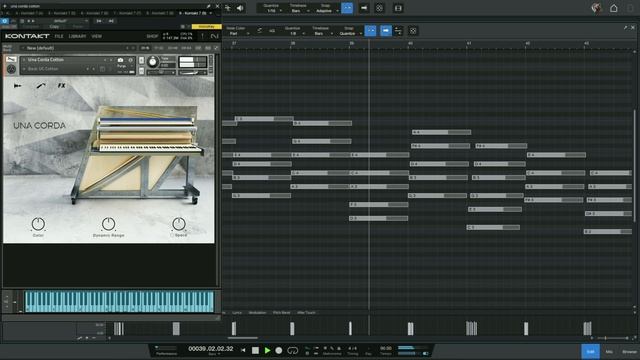The height and width of the screenshot is (360, 640).
Task: Open the Start page home icon
Action: point(613,8)
